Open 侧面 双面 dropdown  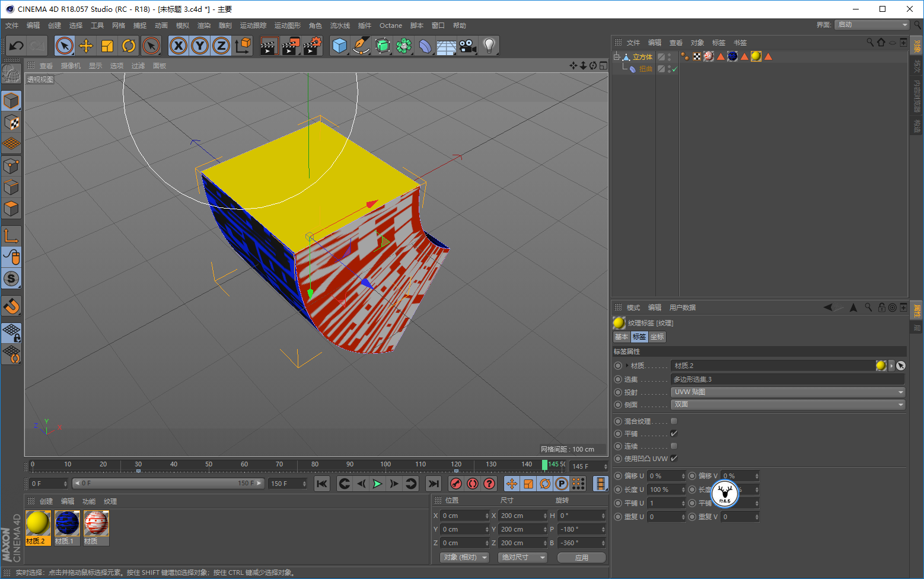coord(788,404)
